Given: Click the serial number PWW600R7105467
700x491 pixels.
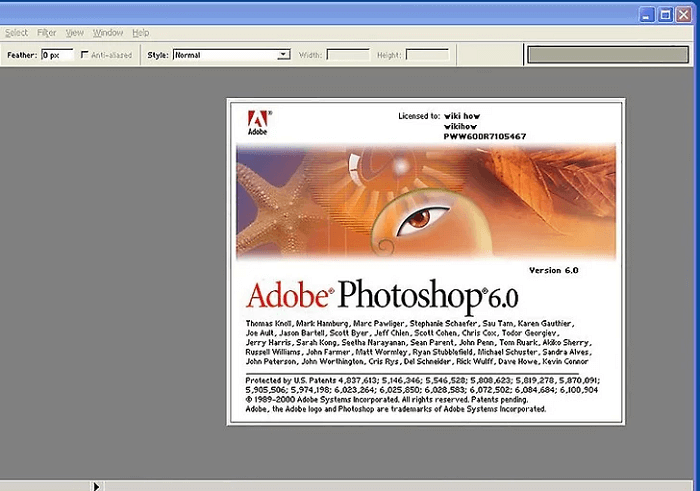Looking at the screenshot, I should coord(485,136).
